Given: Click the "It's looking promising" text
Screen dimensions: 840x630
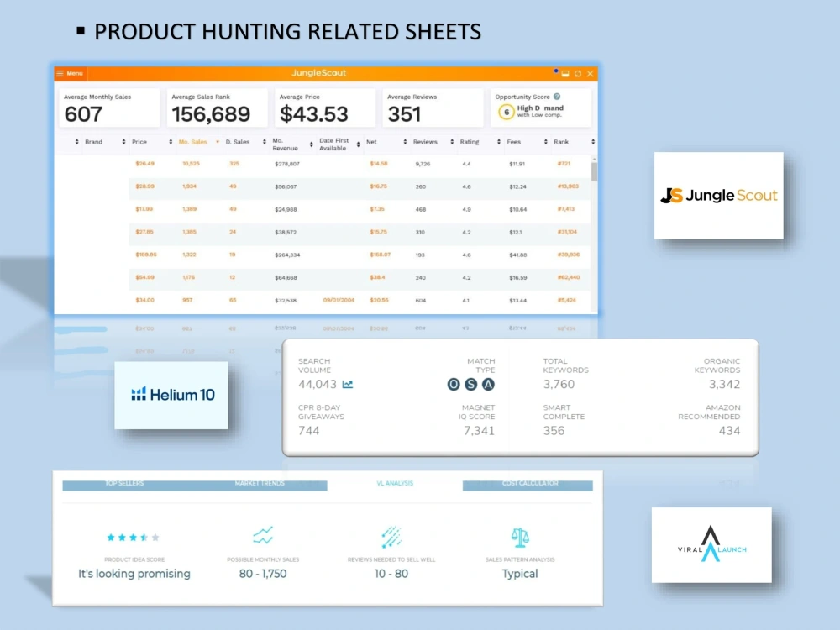Looking at the screenshot, I should pyautogui.click(x=134, y=574).
